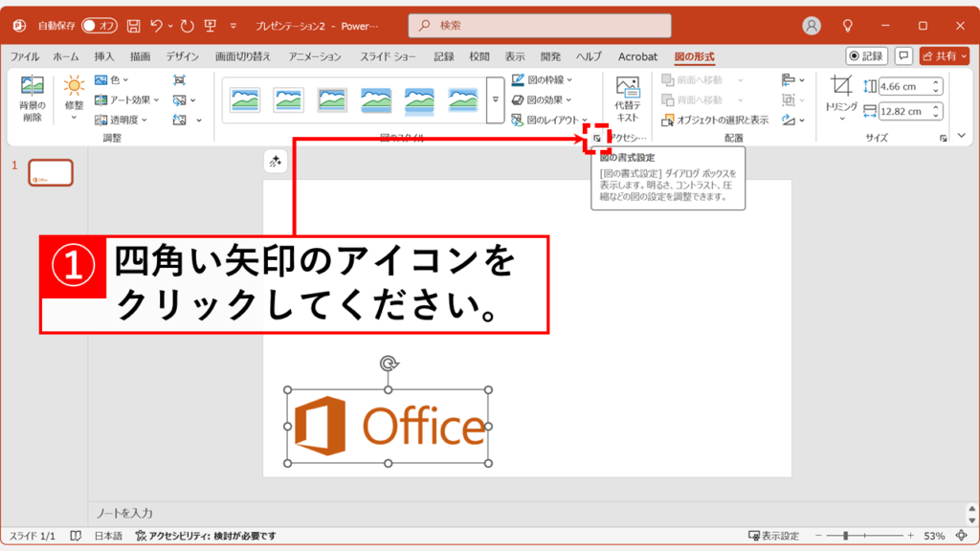This screenshot has width=980, height=551.
Task: Open the 色 (Color) picture menu
Action: point(112,80)
